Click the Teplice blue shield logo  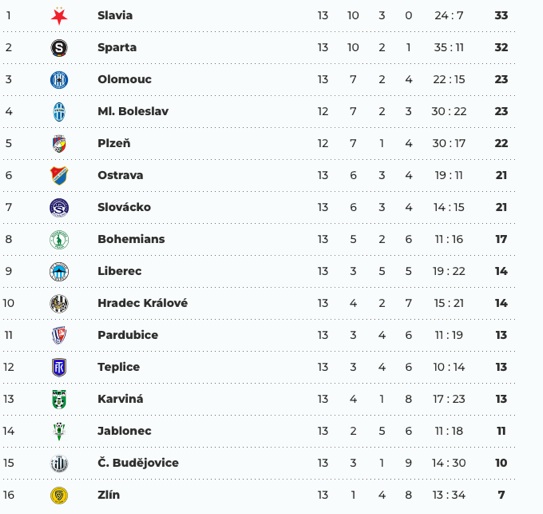click(59, 367)
